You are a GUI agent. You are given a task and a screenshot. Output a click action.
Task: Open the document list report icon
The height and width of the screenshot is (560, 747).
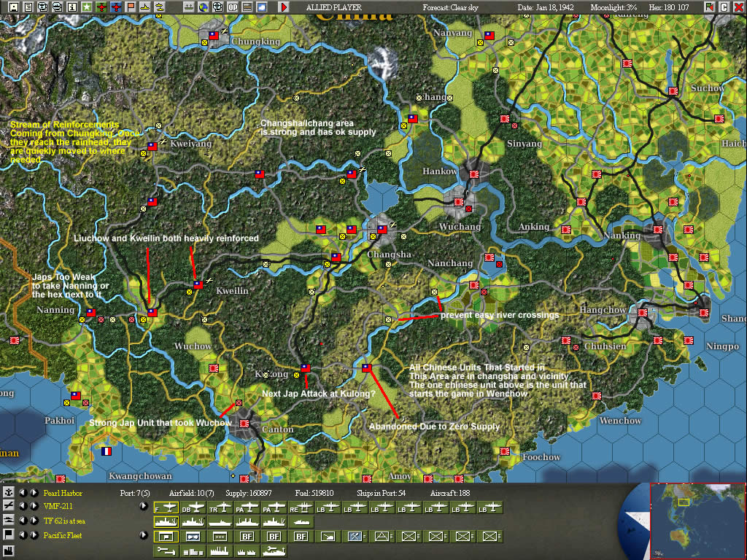28,7
